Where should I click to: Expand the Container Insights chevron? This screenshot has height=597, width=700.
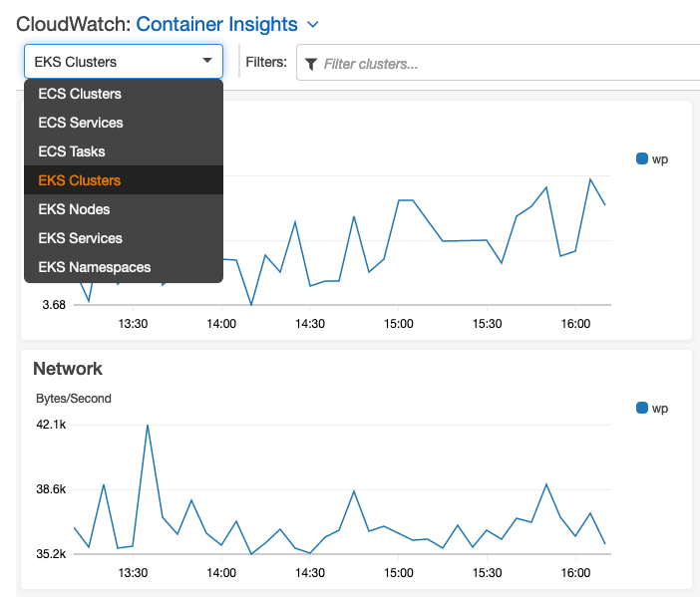(313, 24)
